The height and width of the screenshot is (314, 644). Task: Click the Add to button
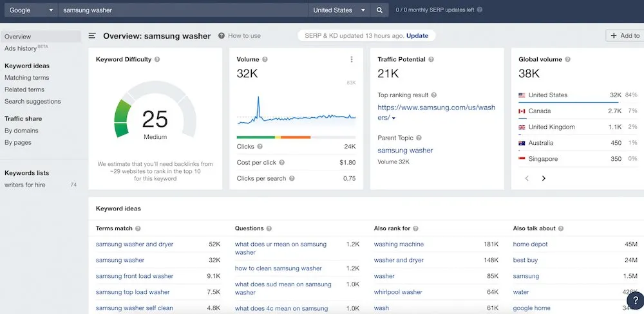[x=624, y=36]
